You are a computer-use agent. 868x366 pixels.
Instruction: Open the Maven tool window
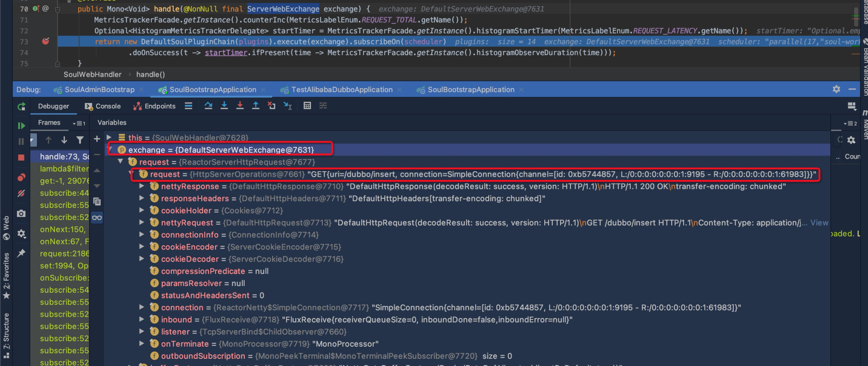coord(864,125)
